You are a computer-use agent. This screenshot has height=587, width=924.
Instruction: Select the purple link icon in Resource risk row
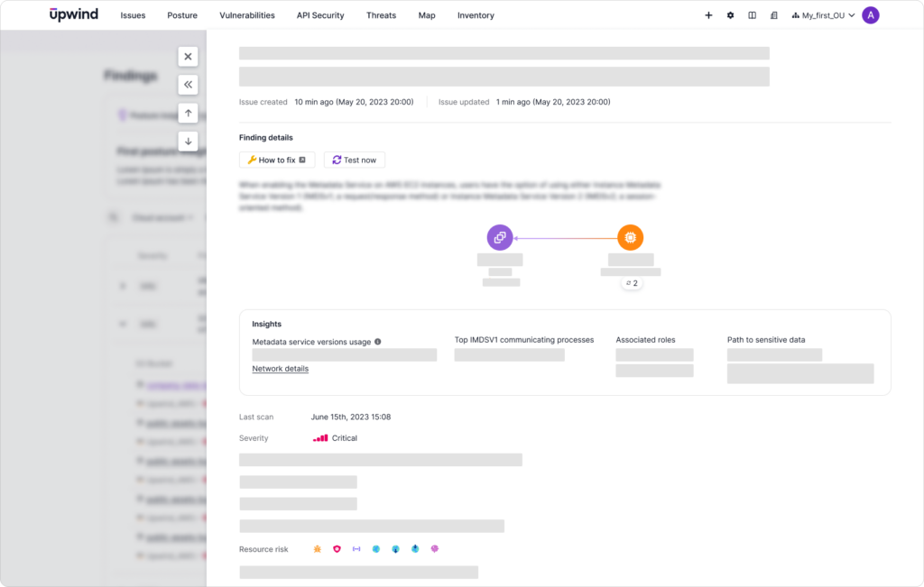click(356, 548)
